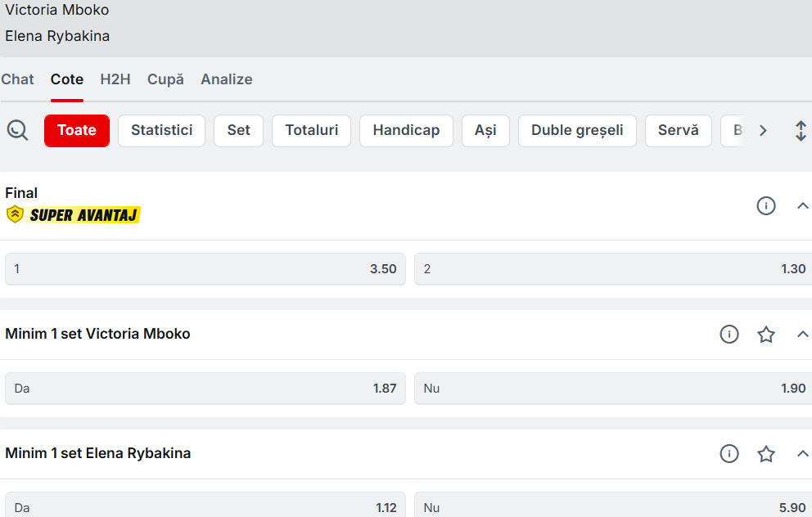Collapse Minim 1 set Victoria Mboko section
Image resolution: width=812 pixels, height=517 pixels.
click(802, 334)
